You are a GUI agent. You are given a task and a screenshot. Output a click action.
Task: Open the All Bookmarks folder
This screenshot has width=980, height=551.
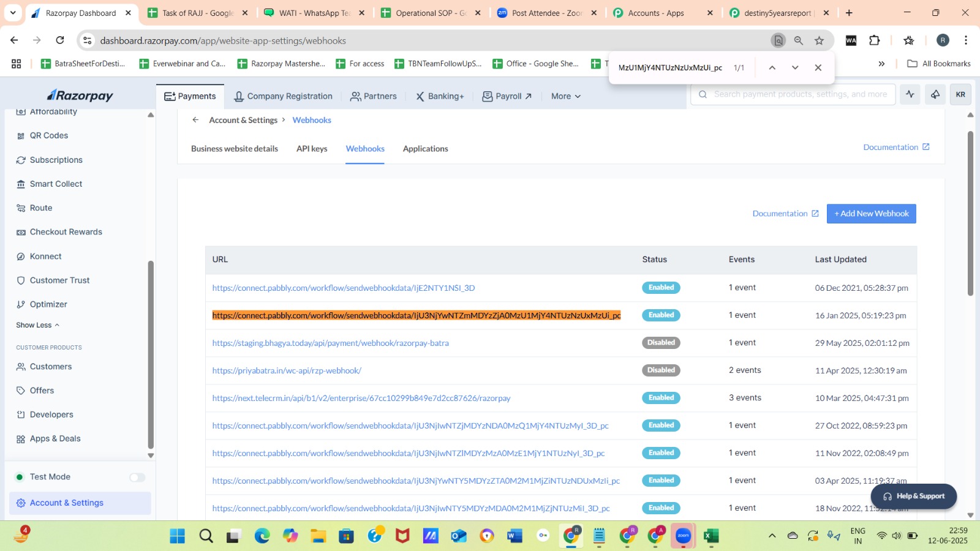point(939,64)
